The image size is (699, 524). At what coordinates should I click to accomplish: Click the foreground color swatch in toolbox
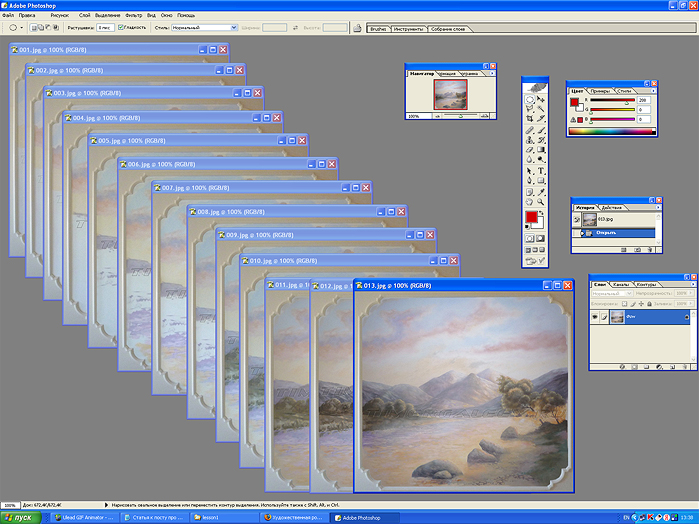point(531,217)
